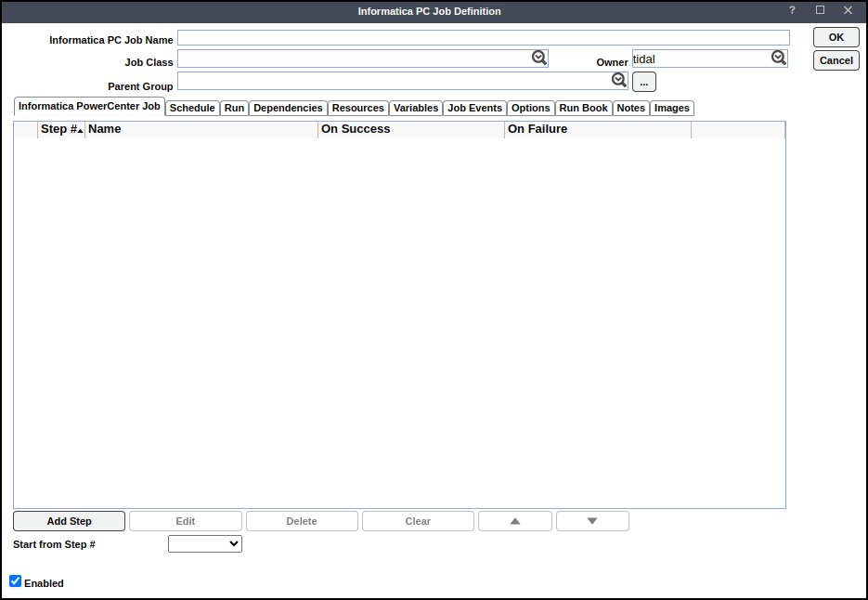This screenshot has width=868, height=600.
Task: Click the Edit step button
Action: (186, 521)
